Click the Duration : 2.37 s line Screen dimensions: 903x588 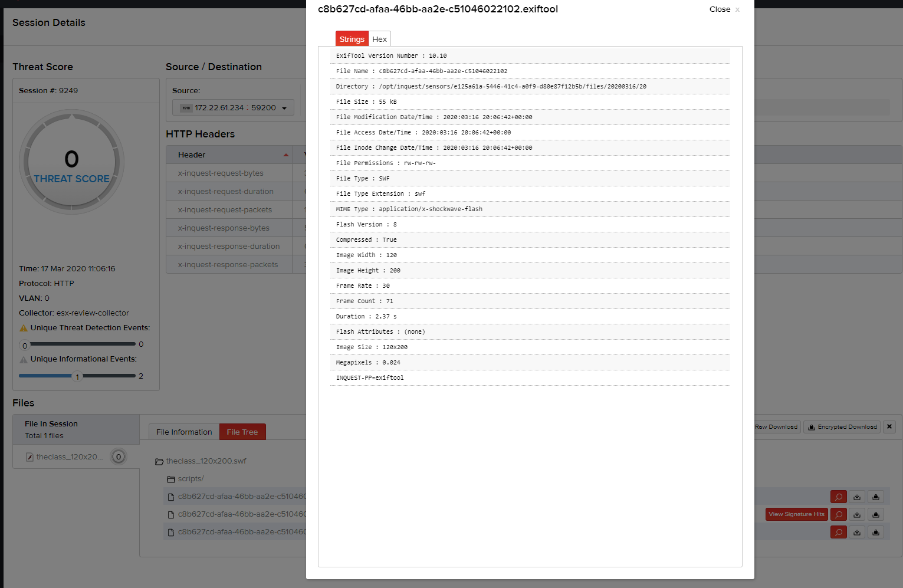[530, 317]
